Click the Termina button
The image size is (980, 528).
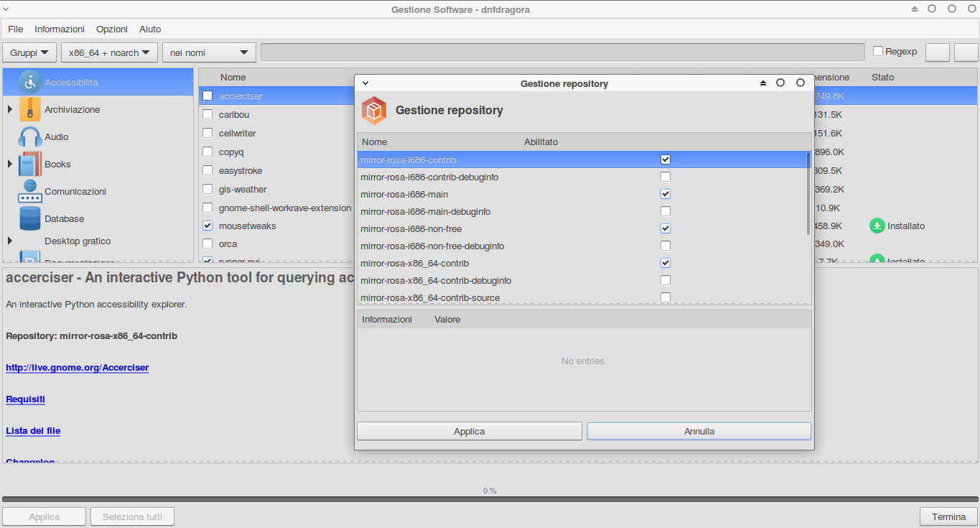coord(949,517)
